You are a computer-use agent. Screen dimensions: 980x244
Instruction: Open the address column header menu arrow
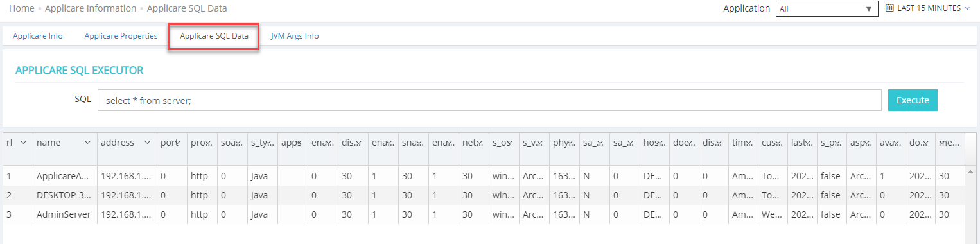[147, 143]
